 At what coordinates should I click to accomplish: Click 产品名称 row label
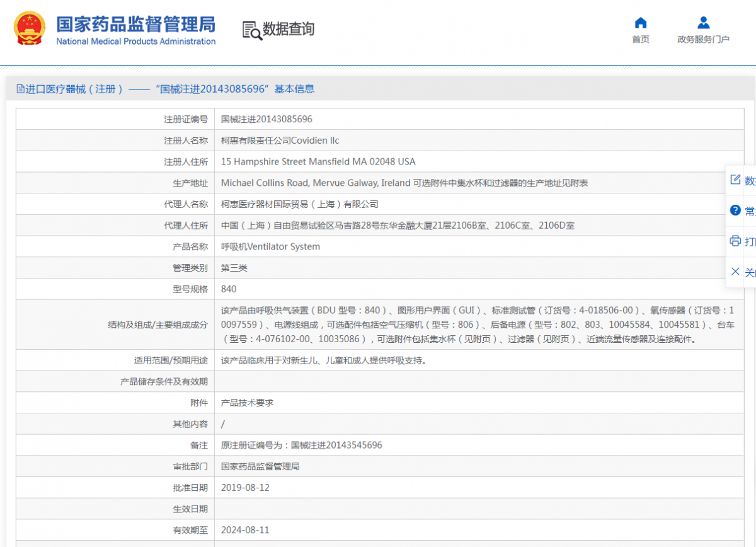[190, 246]
